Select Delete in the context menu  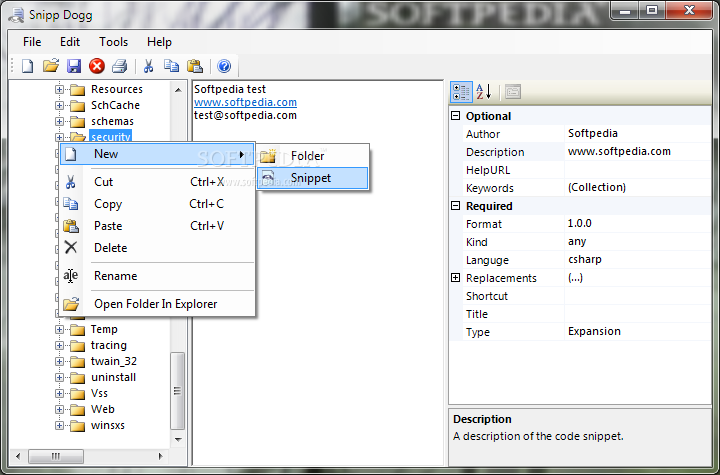pos(157,248)
